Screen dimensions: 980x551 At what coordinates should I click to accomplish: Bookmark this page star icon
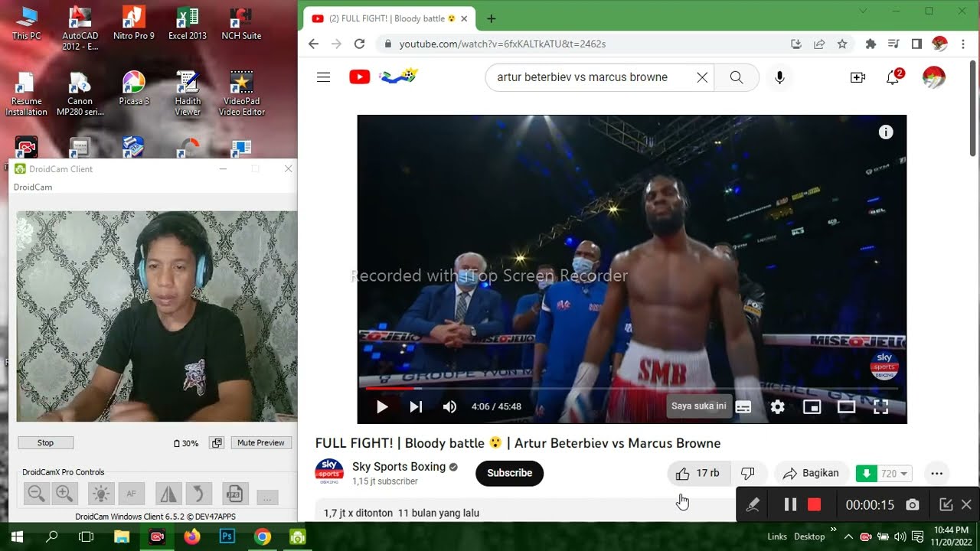pyautogui.click(x=842, y=44)
